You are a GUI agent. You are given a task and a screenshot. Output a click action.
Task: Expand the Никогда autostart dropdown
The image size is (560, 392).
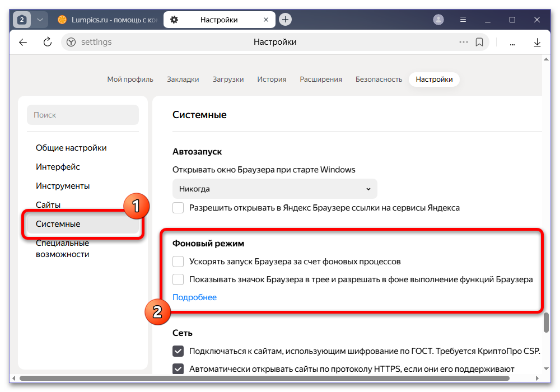point(274,189)
